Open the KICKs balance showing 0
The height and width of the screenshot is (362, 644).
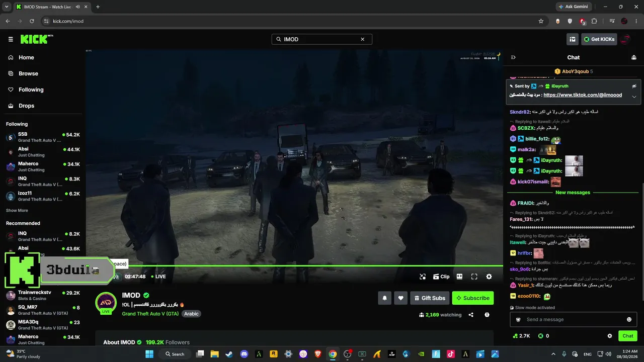pyautogui.click(x=543, y=336)
